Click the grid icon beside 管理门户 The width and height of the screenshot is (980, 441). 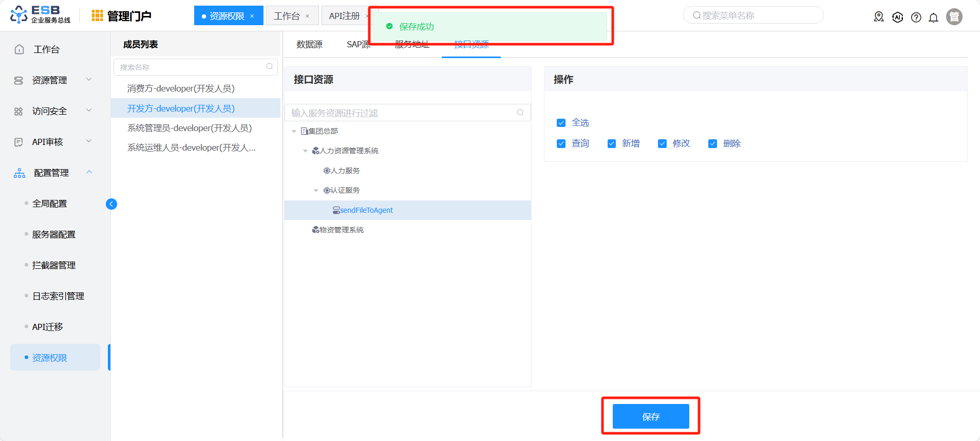click(x=97, y=16)
